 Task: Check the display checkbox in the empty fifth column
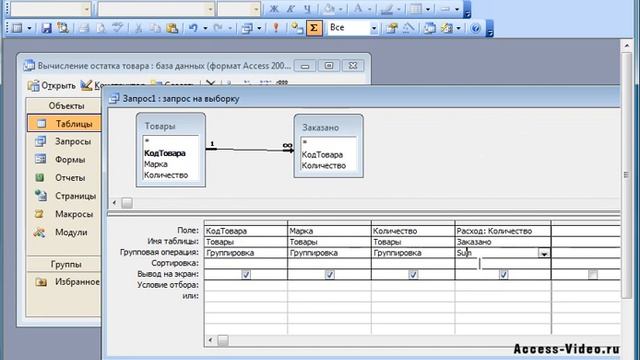tap(593, 274)
